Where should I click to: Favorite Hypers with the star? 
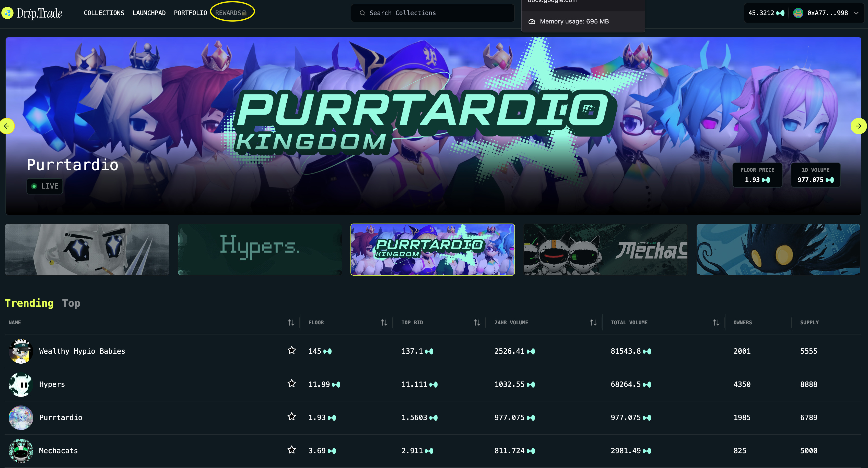pos(292,384)
